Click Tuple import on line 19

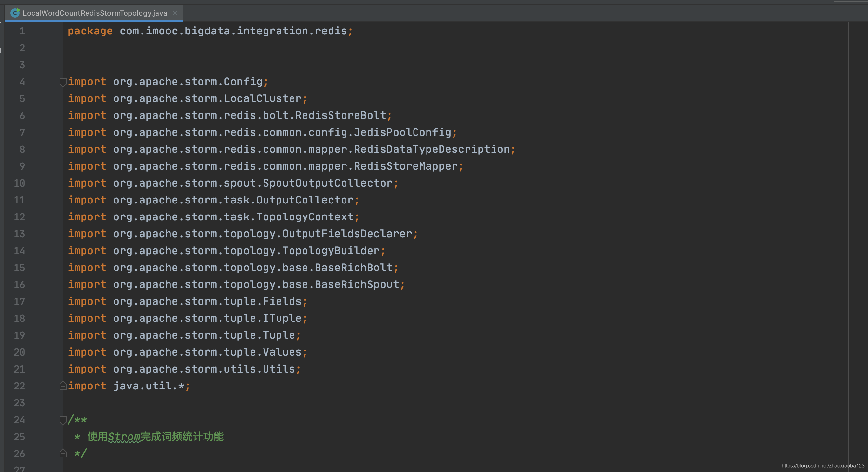point(279,335)
